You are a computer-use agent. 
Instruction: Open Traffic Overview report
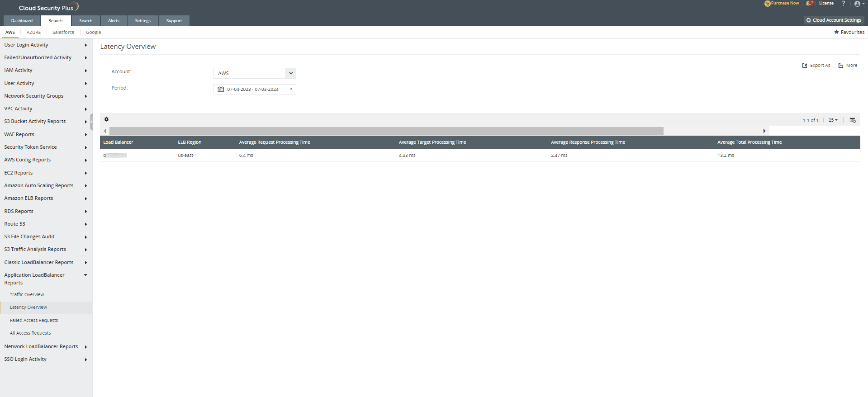pos(27,294)
